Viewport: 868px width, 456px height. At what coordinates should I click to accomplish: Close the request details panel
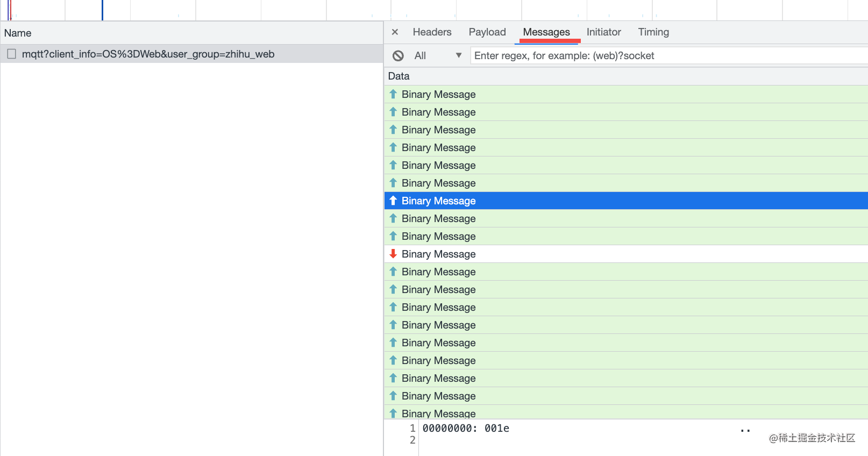(x=395, y=32)
